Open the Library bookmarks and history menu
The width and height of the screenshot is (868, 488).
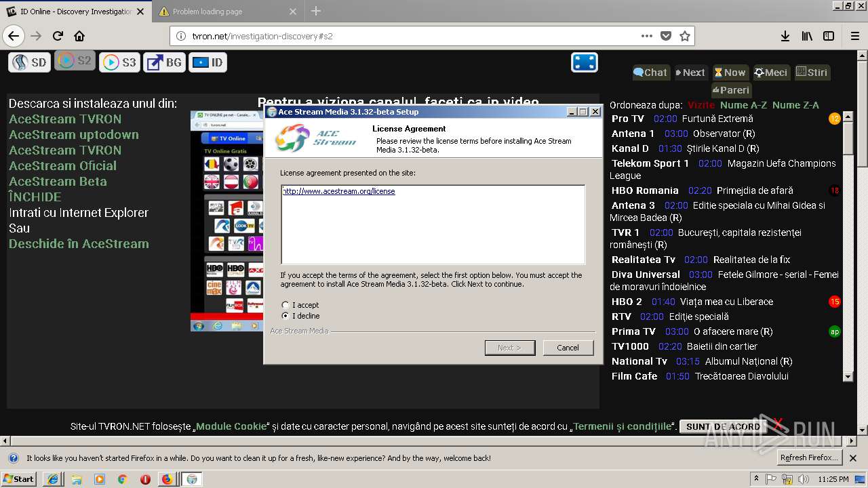807,36
